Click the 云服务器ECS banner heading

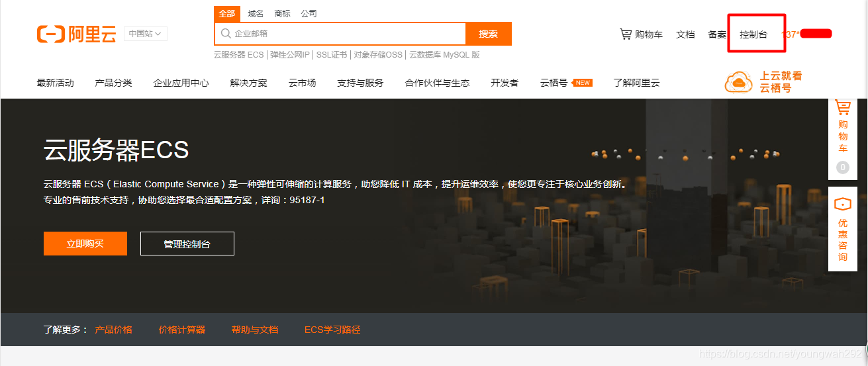(x=117, y=150)
